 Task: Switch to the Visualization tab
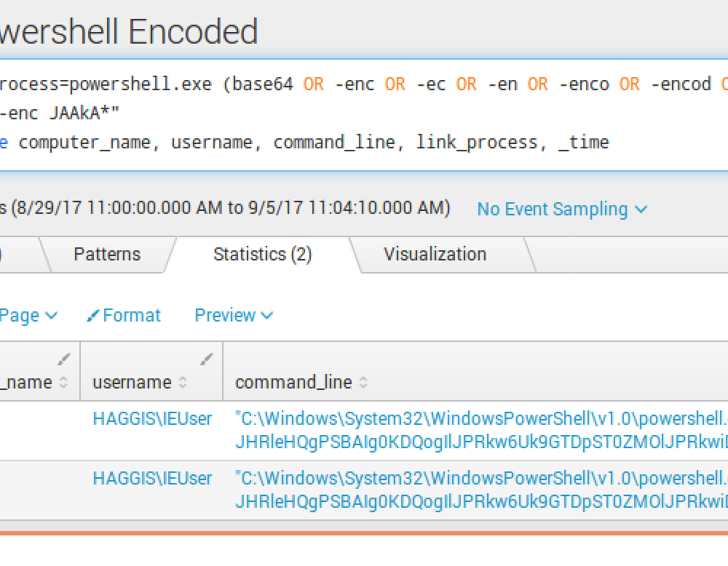pos(435,254)
